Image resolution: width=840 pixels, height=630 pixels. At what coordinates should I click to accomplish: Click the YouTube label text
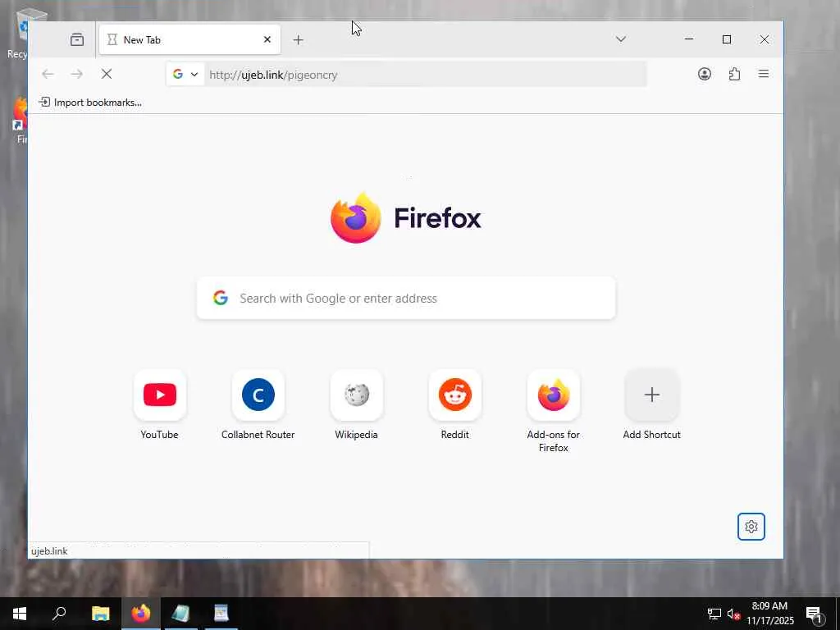160,435
